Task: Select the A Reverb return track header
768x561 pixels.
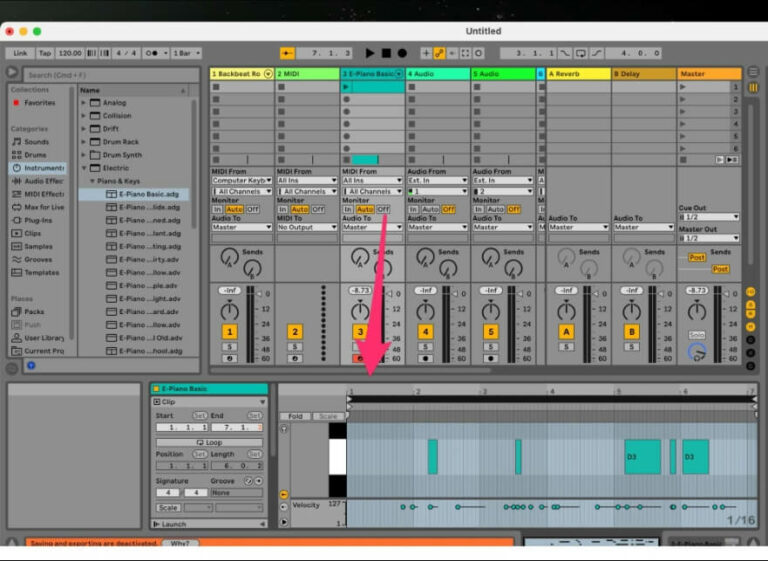Action: pos(578,74)
